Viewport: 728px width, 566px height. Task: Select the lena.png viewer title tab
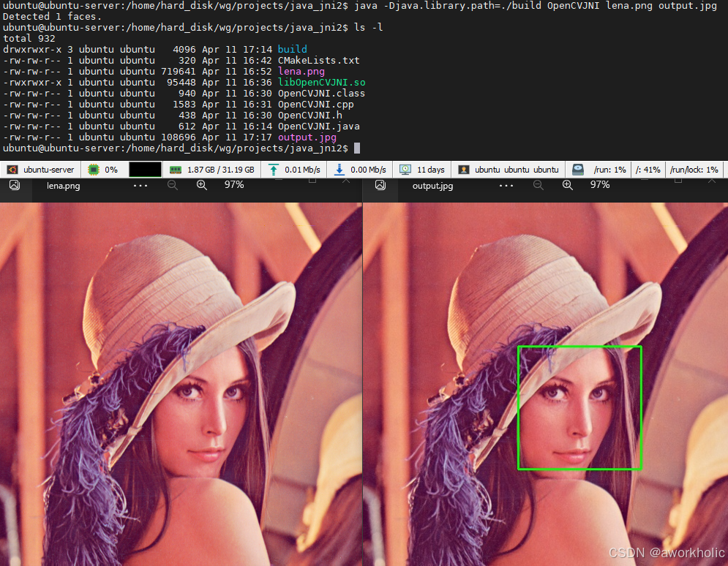coord(63,186)
